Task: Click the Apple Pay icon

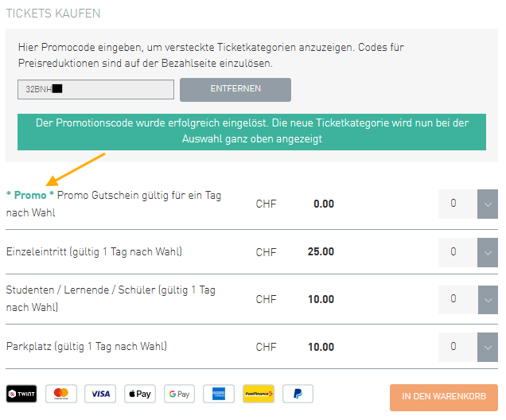Action: (x=140, y=394)
